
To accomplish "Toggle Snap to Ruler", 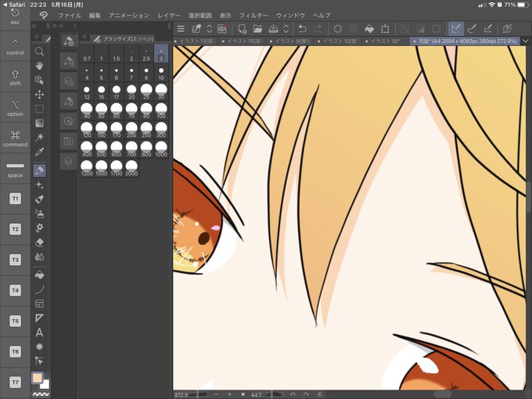I will tap(455, 29).
